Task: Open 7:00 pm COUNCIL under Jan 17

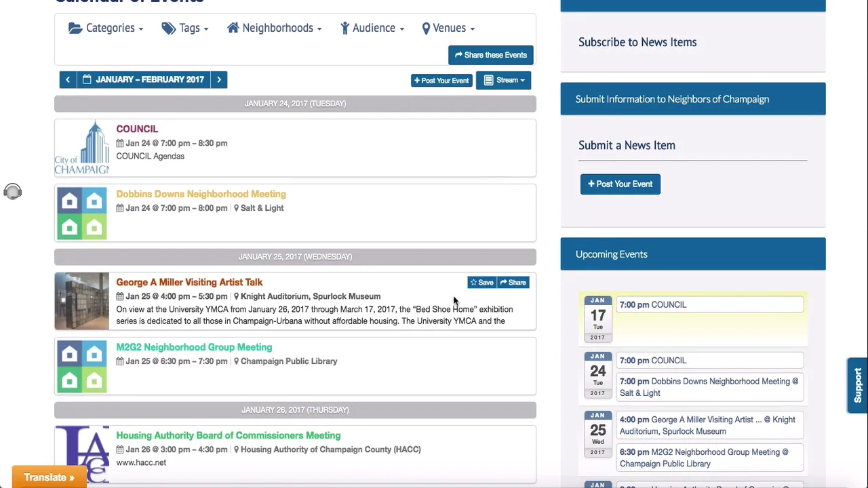Action: click(709, 305)
